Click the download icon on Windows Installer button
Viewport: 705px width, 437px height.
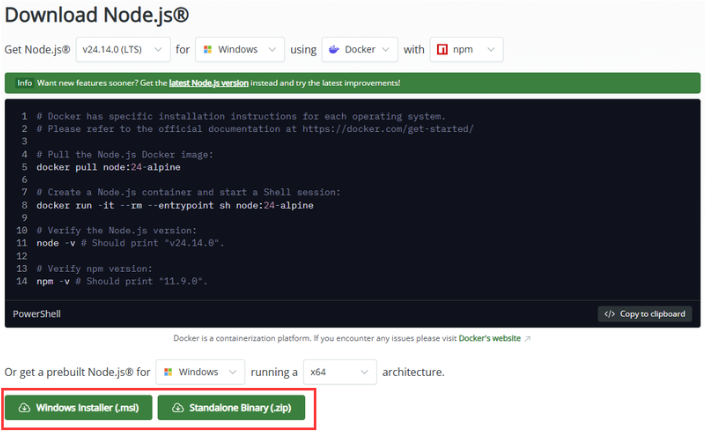click(23, 408)
